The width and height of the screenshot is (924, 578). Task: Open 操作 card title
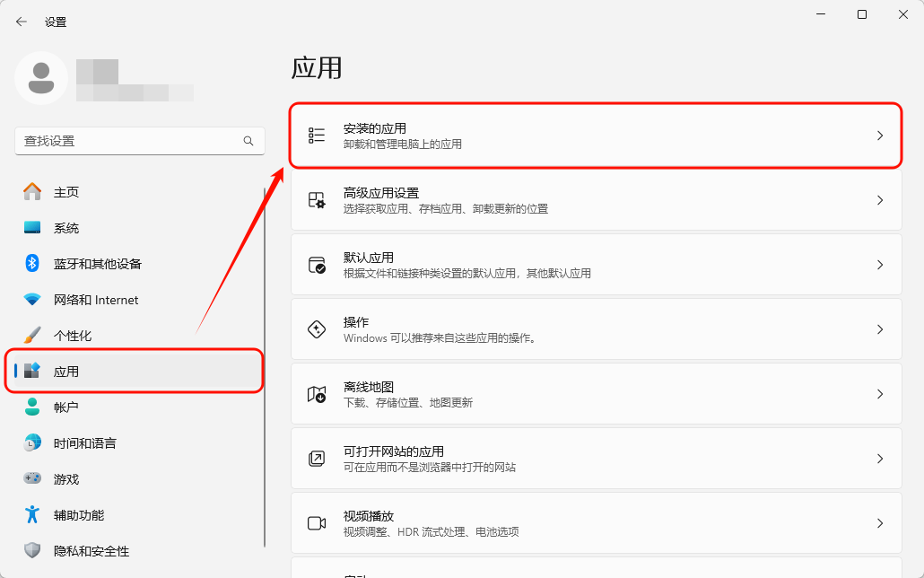pos(356,322)
